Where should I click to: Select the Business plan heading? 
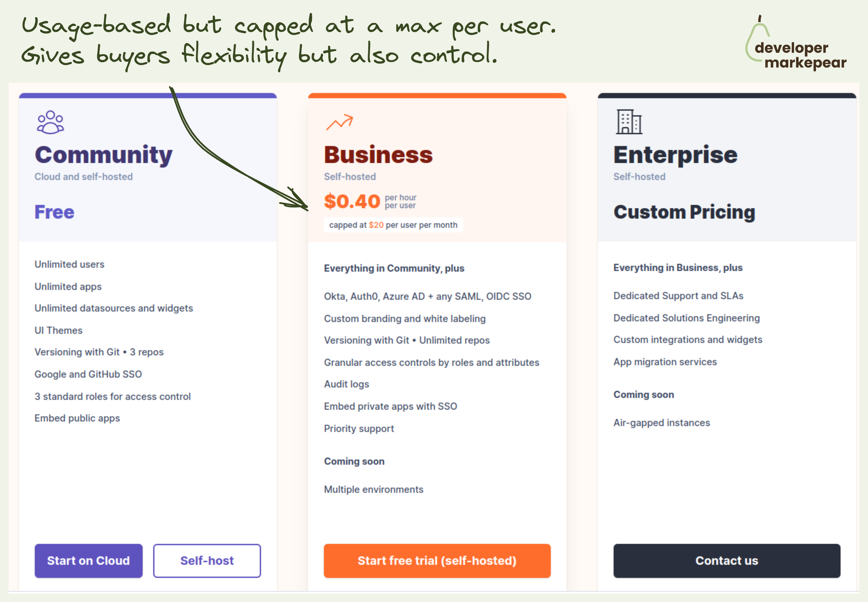click(x=378, y=155)
